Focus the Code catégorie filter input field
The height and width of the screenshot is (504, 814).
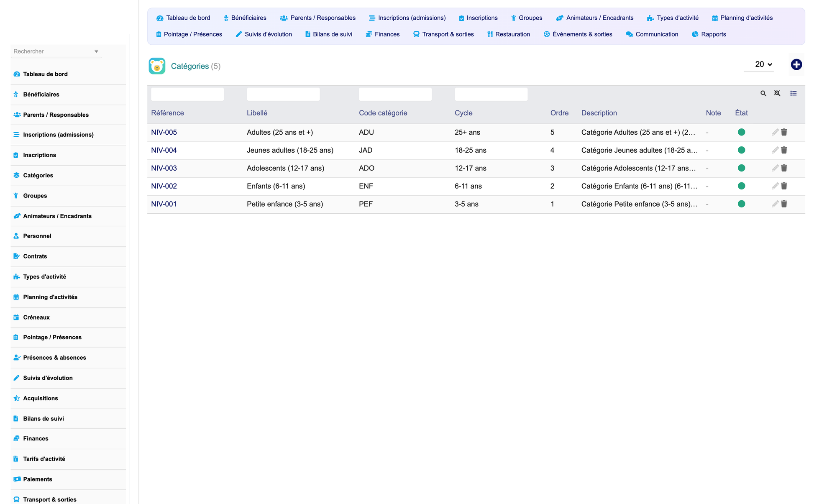(x=395, y=94)
